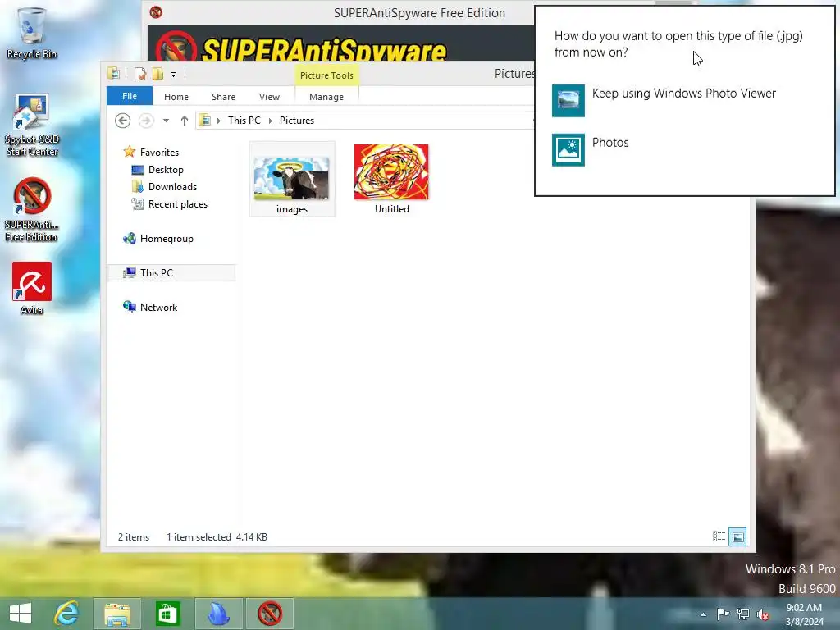Click Pictures in the address bar
Screen dimensions: 840x630
pos(297,121)
